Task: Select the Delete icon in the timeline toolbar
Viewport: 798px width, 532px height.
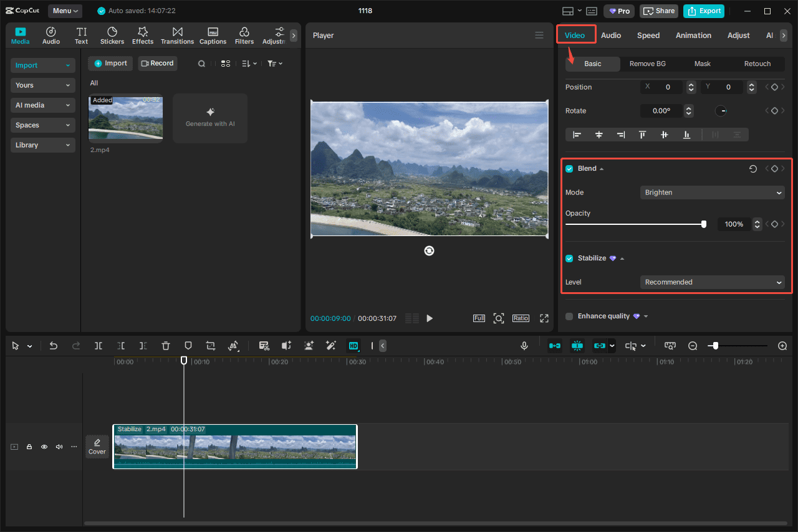Action: click(x=165, y=345)
